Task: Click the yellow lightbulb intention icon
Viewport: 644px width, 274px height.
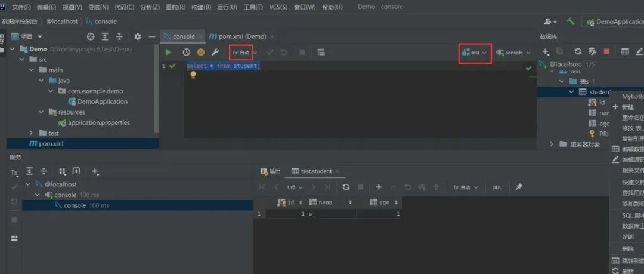Action: click(193, 75)
